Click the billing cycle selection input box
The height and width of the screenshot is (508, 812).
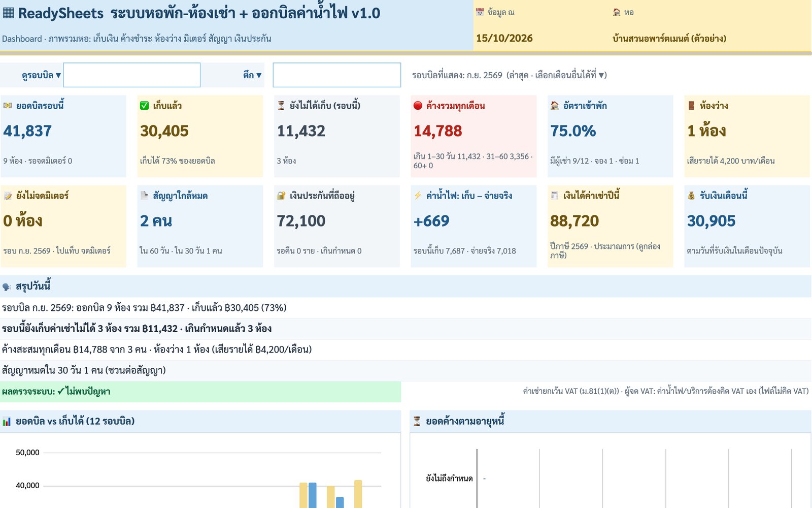132,75
